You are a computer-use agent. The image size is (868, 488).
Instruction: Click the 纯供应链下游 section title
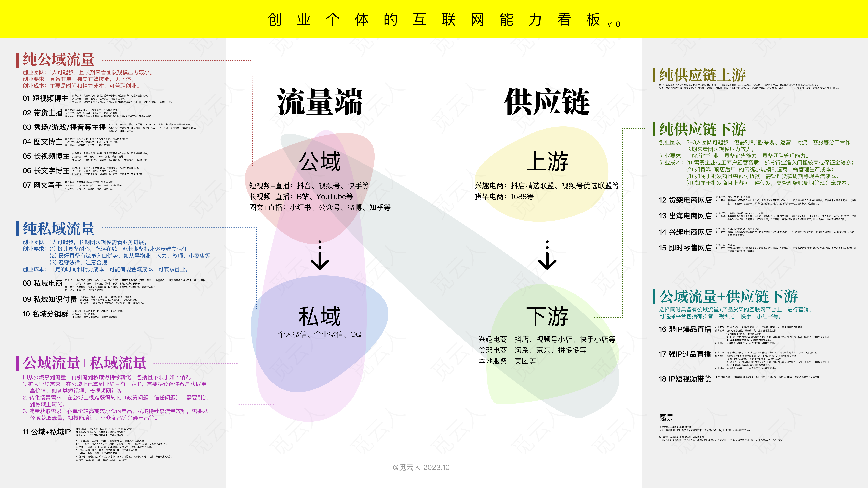(x=702, y=129)
